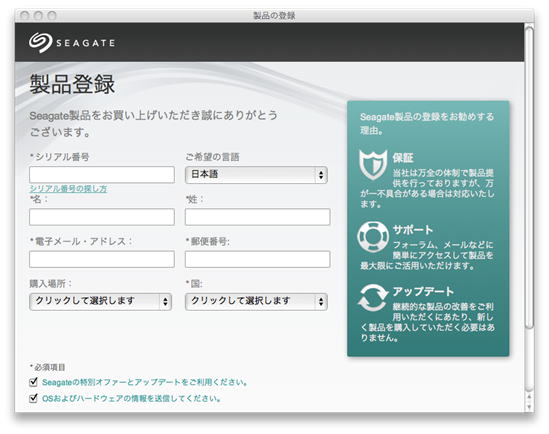Viewport: 549px width, 434px height.
Task: Click the *必須項目 note
Action: point(48,367)
